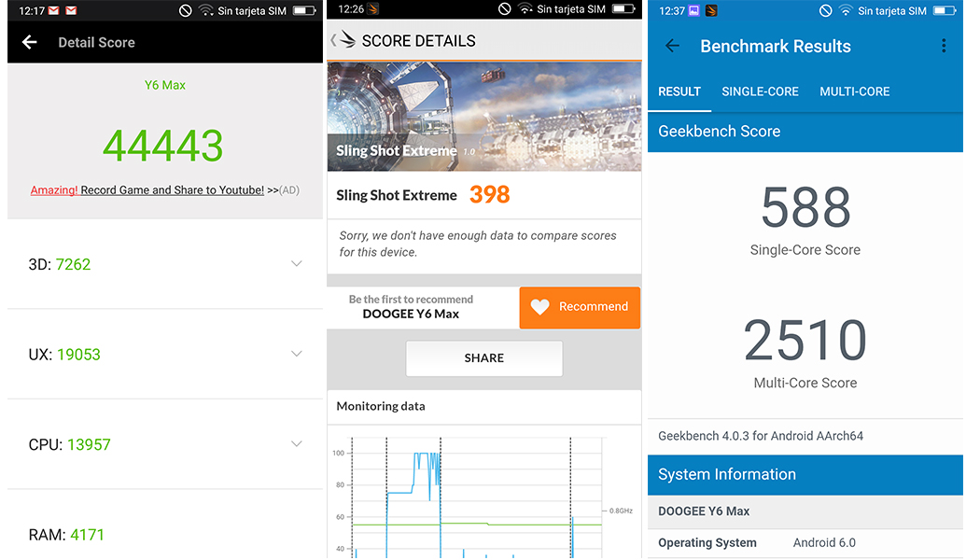980x560 pixels.
Task: Tap Wi-Fi icon in 3DMark screen status bar
Action: (525, 8)
